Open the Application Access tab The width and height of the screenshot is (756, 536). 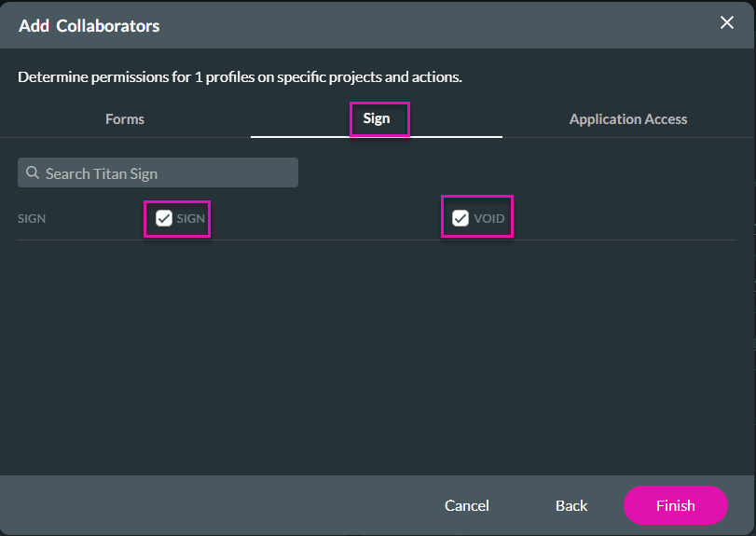coord(627,119)
